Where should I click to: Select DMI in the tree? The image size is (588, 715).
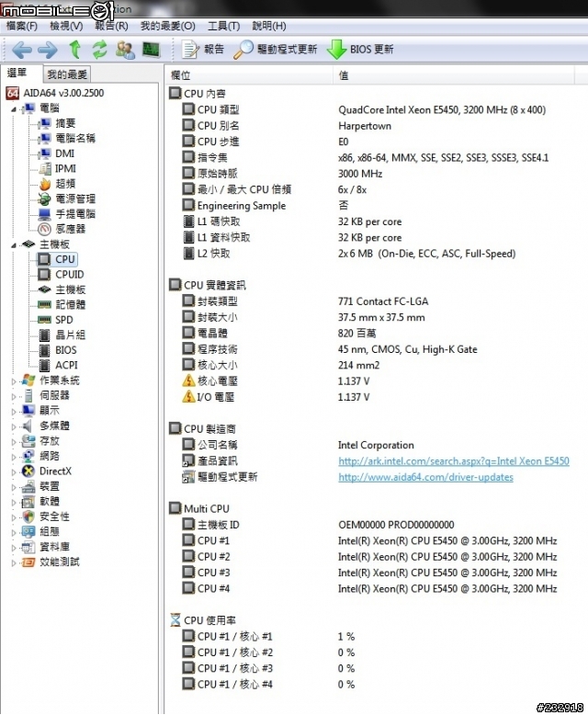point(64,153)
